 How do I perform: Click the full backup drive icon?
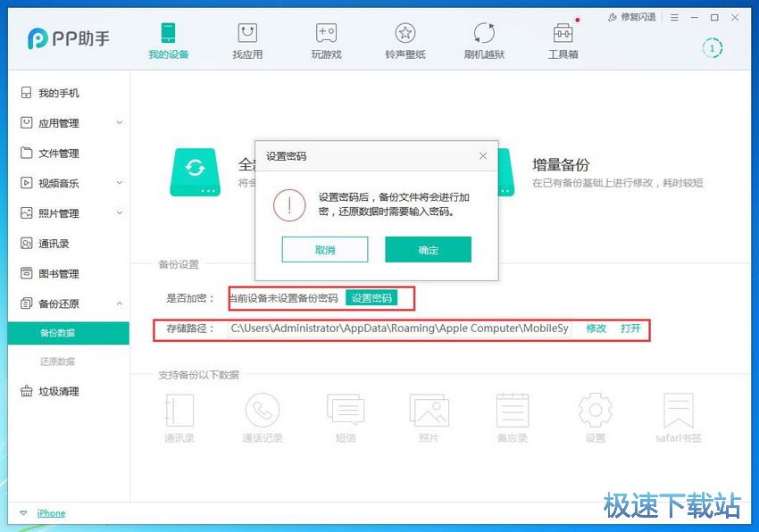click(195, 172)
